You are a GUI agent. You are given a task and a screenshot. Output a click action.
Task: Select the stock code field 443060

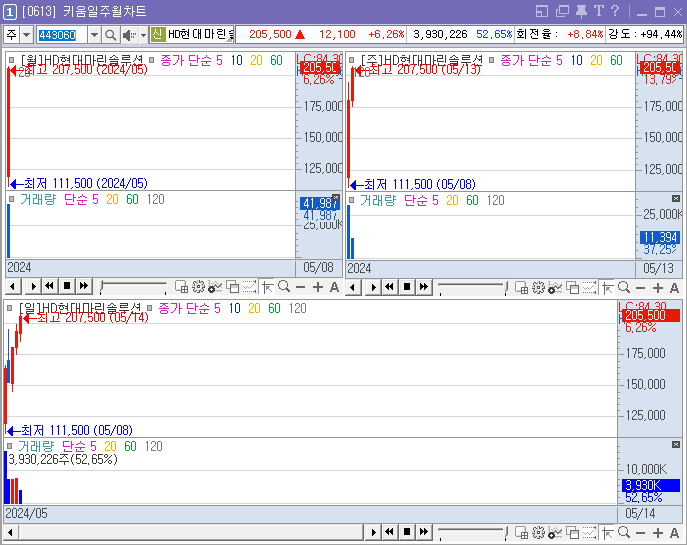click(61, 35)
